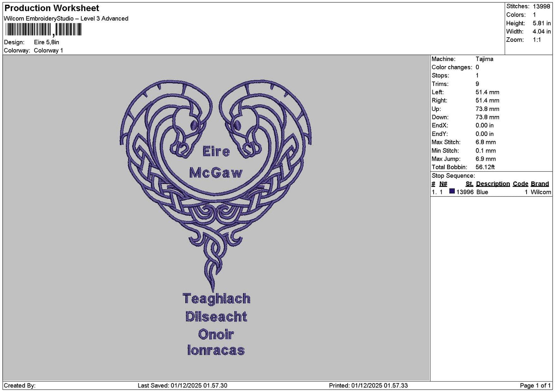Image resolution: width=555 pixels, height=392 pixels.
Task: Click 'Page 1 of 1' in footer
Action: coord(535,385)
